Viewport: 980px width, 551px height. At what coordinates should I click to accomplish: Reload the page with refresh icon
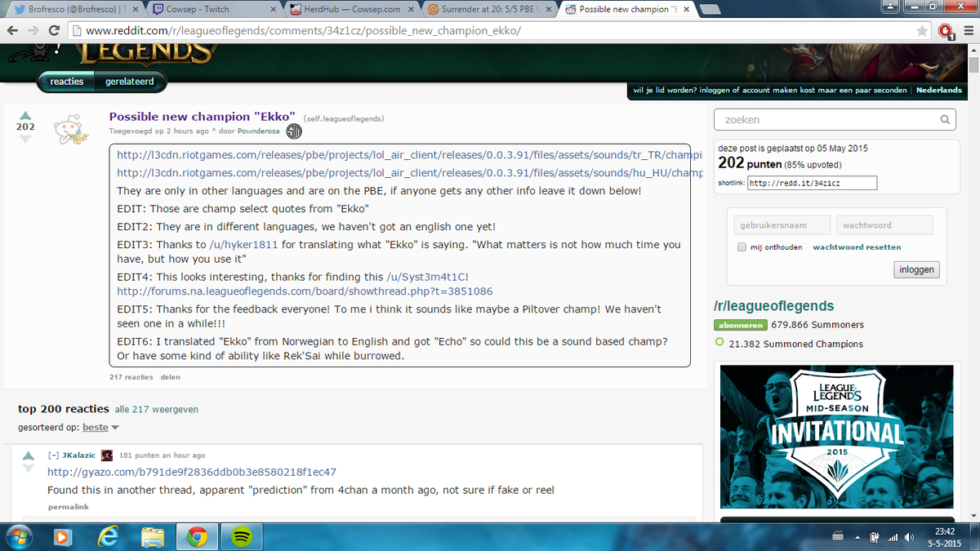(54, 30)
